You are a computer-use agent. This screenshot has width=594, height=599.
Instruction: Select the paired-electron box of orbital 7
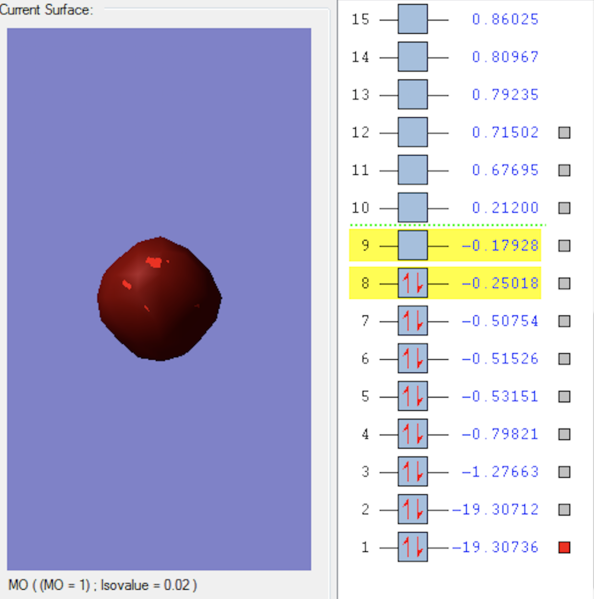[x=413, y=321]
